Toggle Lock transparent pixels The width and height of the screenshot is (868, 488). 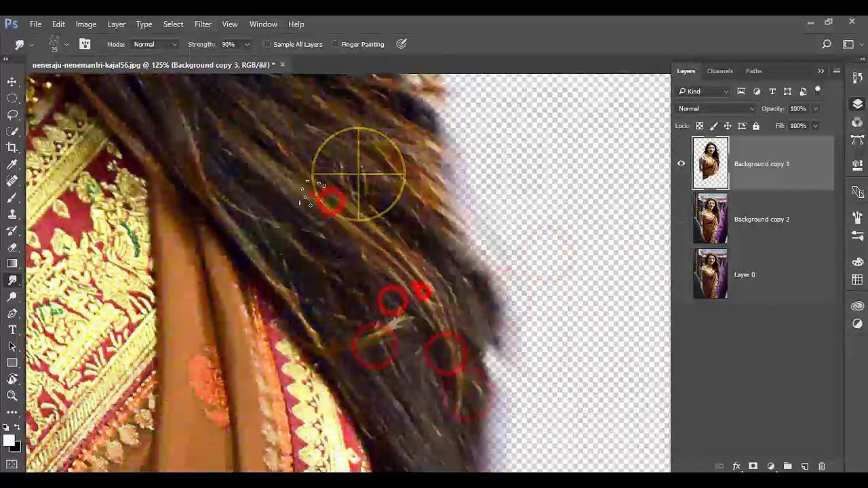(700, 126)
